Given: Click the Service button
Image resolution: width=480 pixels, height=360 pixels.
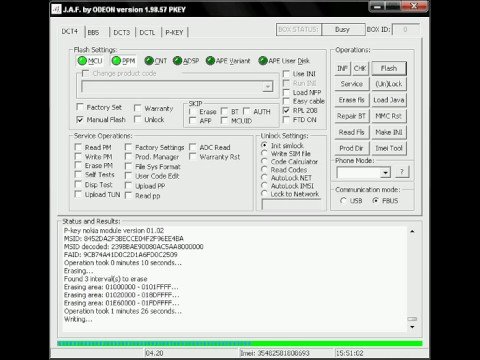Looking at the screenshot, I should [x=352, y=84].
